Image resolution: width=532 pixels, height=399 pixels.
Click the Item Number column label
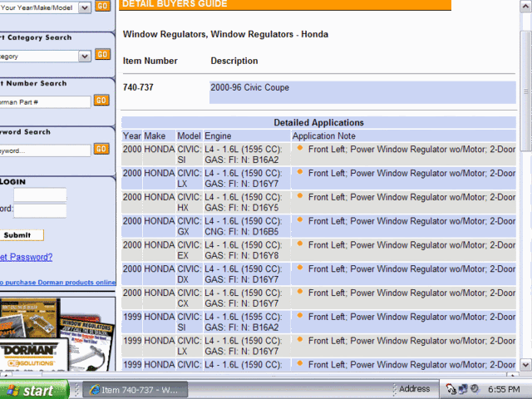pos(150,61)
